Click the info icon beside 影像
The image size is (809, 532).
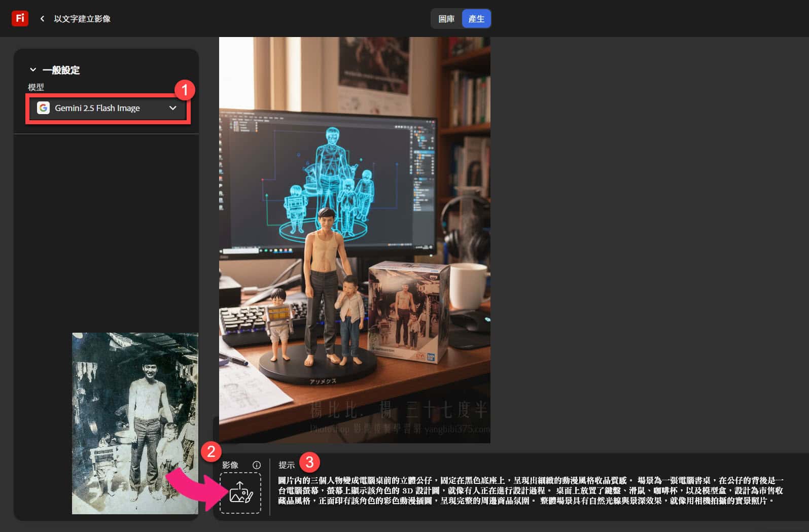click(257, 465)
